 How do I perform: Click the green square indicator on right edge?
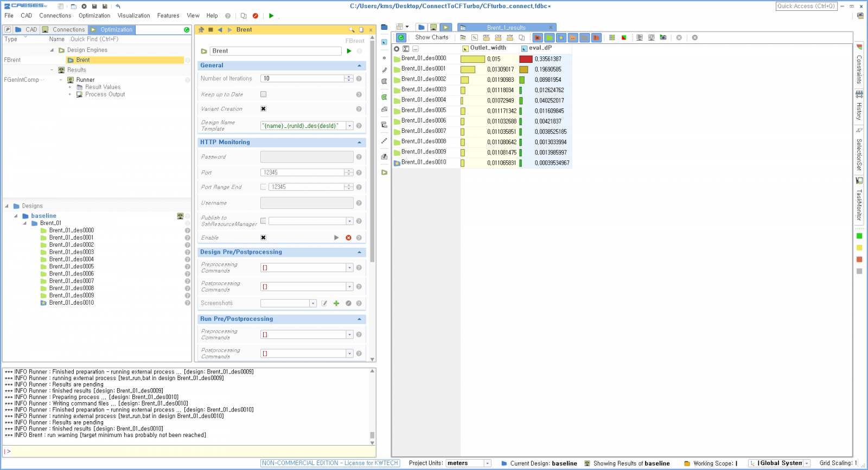point(859,236)
